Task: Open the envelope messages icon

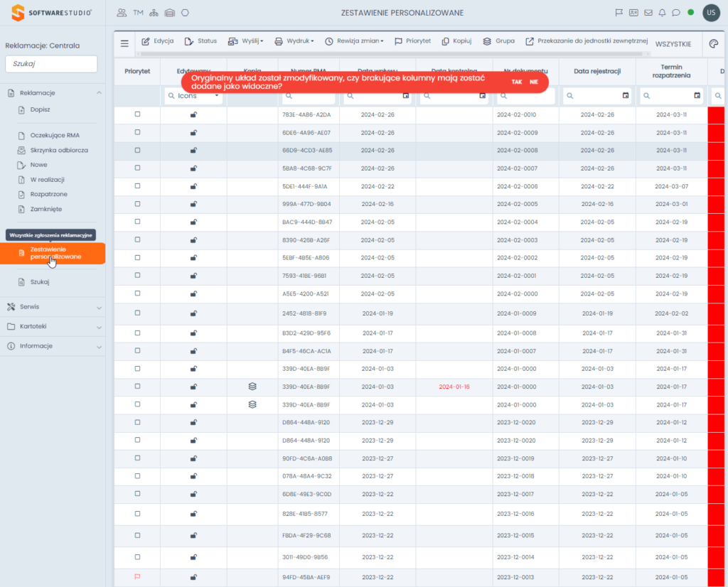Action: coord(648,13)
